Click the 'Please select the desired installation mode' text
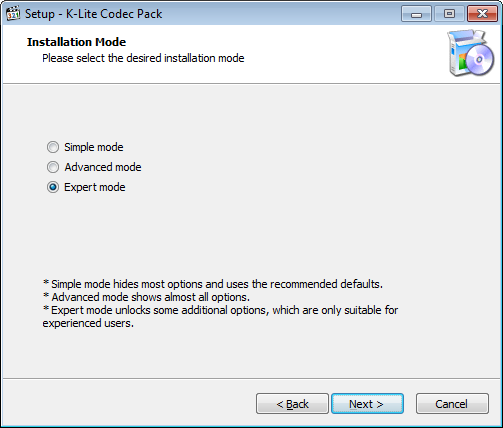Screen dimensions: 503x428 (x=143, y=58)
